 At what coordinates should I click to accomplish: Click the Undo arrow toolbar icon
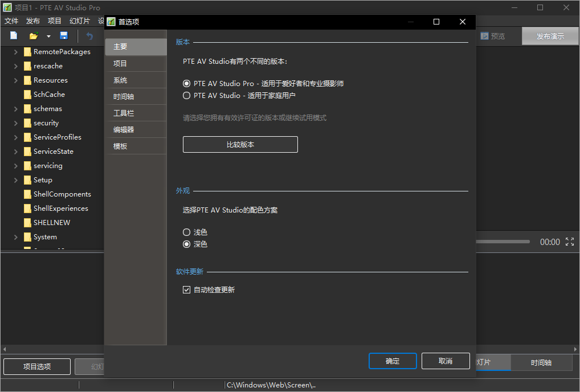(90, 36)
